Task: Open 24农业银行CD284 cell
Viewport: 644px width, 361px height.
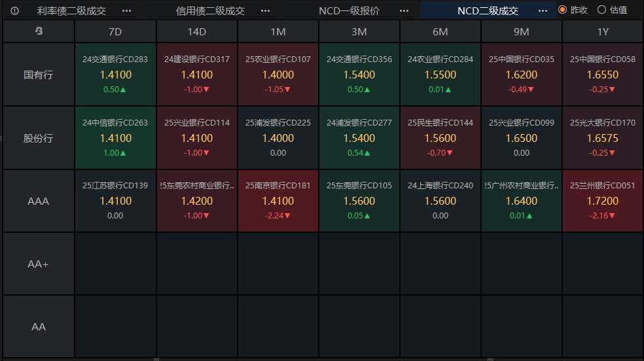Action: click(440, 75)
